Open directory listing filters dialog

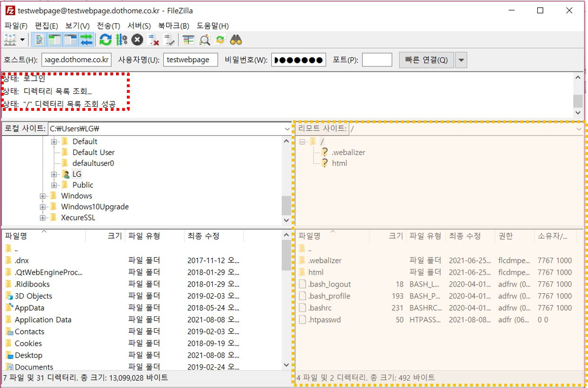(x=189, y=40)
